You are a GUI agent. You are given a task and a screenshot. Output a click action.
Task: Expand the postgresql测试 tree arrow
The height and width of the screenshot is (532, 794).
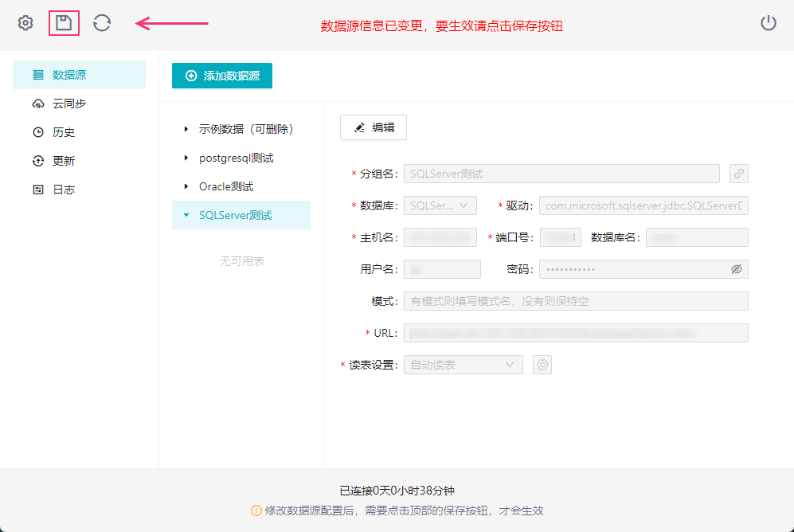point(186,158)
